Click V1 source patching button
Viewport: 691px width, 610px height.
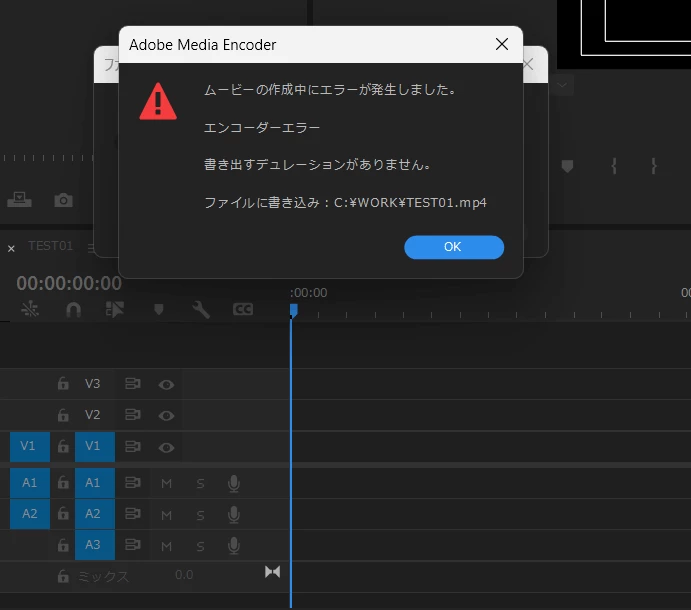click(x=30, y=446)
